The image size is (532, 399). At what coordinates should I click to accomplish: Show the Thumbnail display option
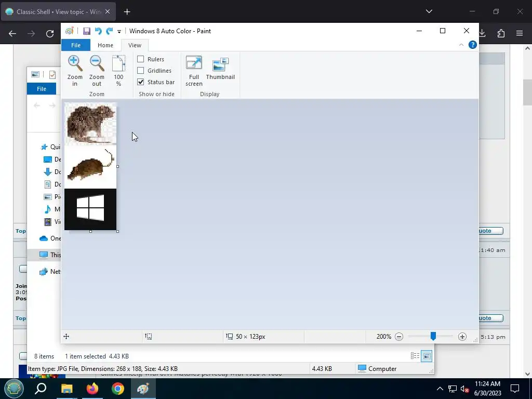click(x=220, y=68)
